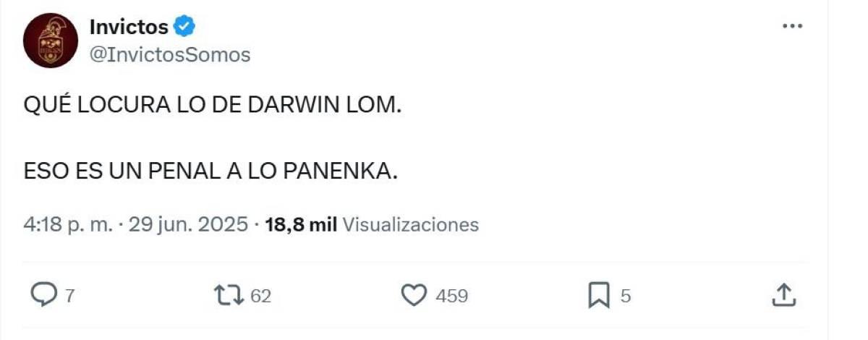The height and width of the screenshot is (340, 868).
Task: Click the repost count 62
Action: (260, 296)
